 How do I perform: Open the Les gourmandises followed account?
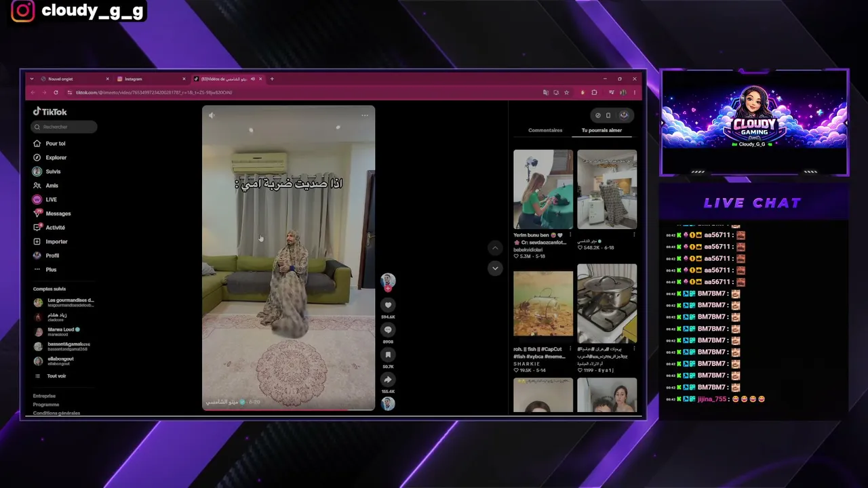[64, 302]
